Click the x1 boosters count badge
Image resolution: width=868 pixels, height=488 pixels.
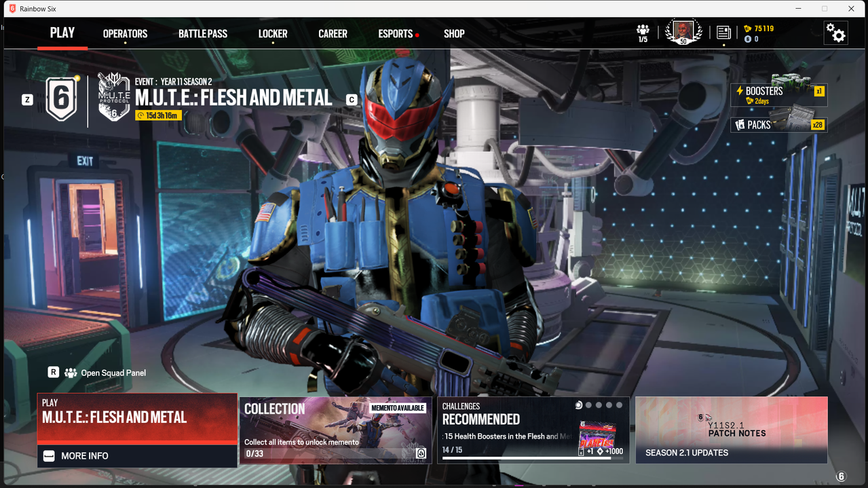819,91
